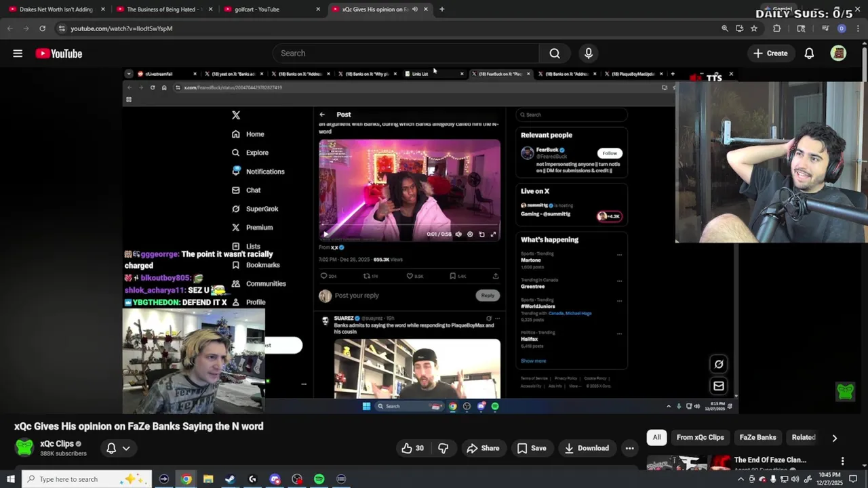Go back in Chrome's toolbar
Viewport: 868px width, 488px height.
coord(9,28)
